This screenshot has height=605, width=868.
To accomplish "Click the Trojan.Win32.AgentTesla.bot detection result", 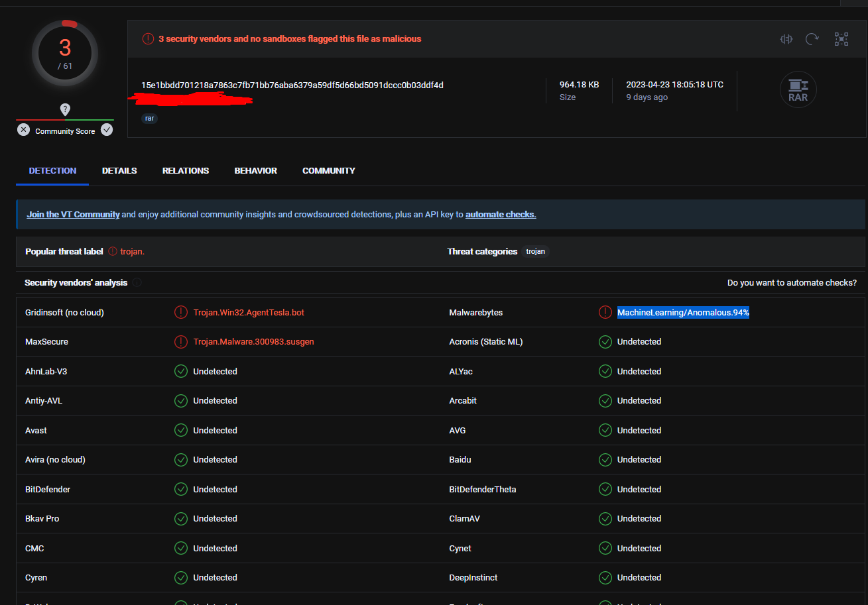I will [x=249, y=312].
